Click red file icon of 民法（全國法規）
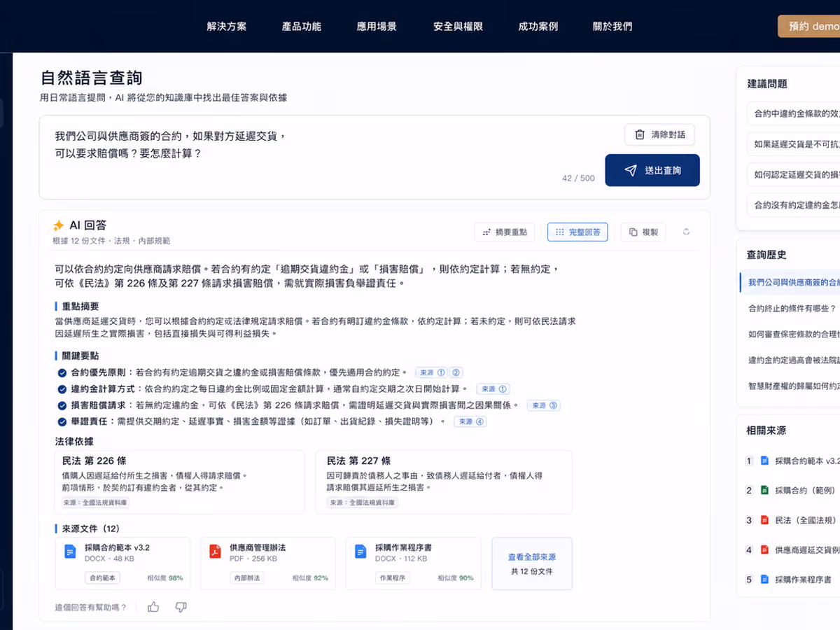 coord(765,520)
